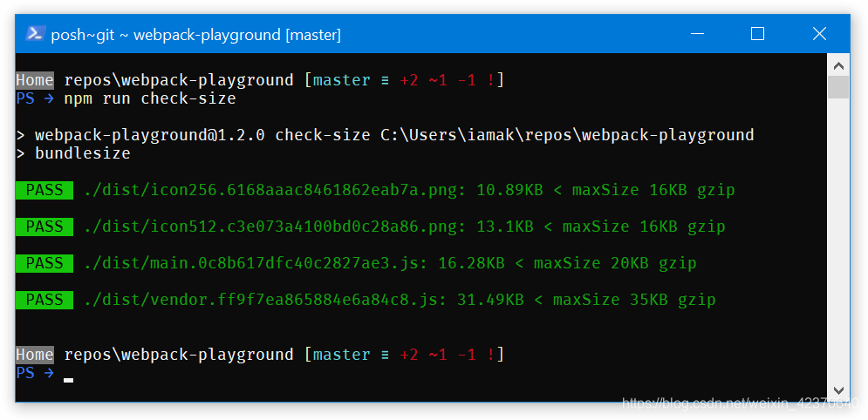
Task: Click the blinking cursor at the last prompt
Action: click(69, 379)
